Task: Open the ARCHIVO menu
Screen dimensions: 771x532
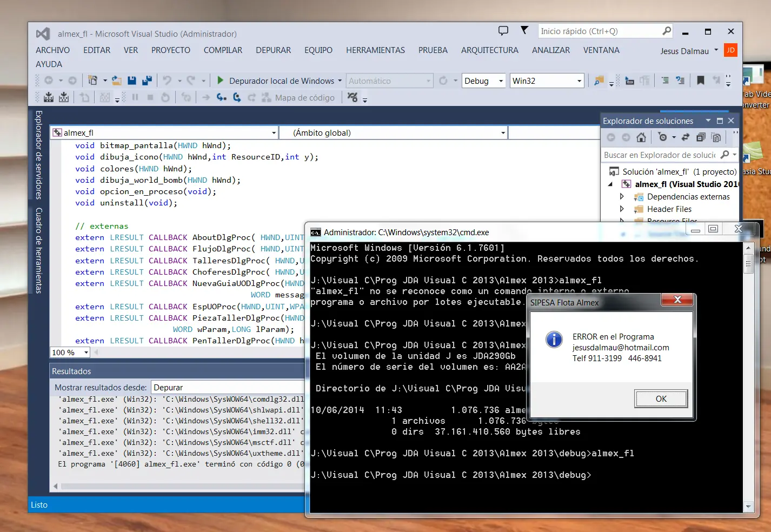Action: (52, 50)
